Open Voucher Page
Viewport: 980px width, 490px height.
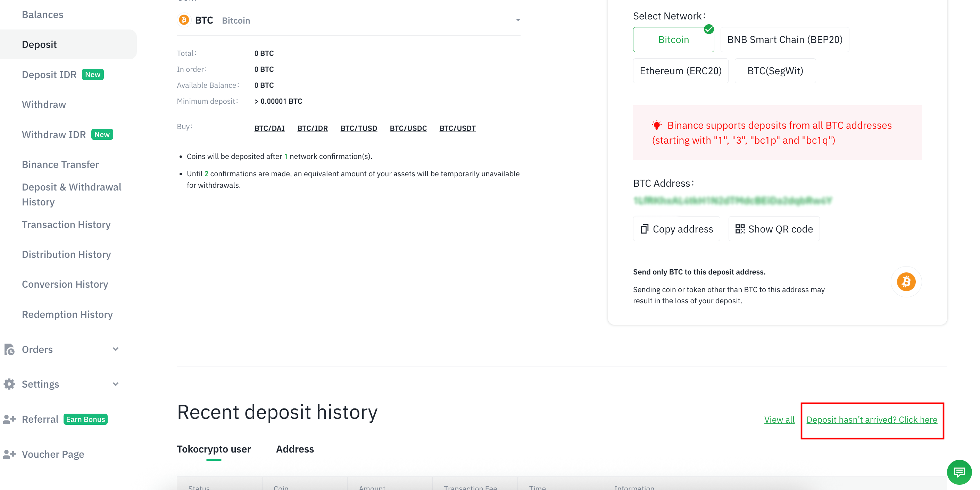click(53, 454)
